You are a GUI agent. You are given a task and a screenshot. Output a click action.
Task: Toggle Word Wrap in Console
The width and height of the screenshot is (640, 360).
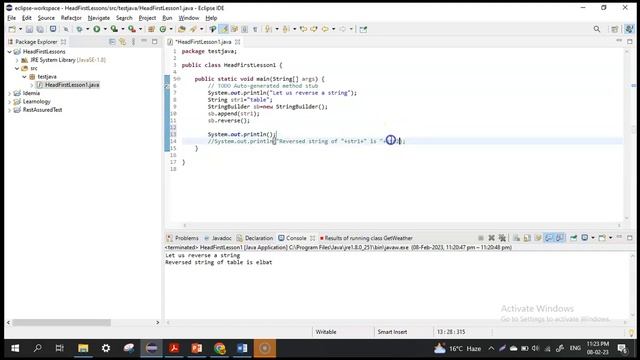(538, 238)
